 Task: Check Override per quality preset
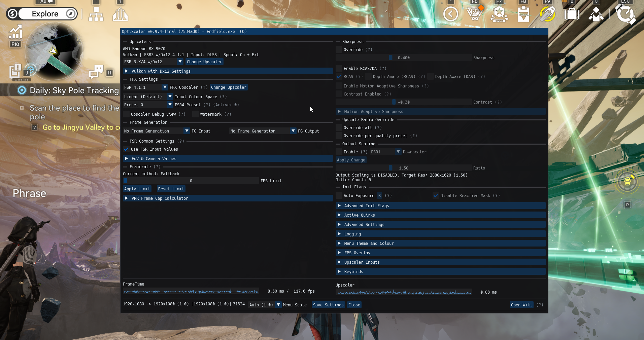(339, 136)
